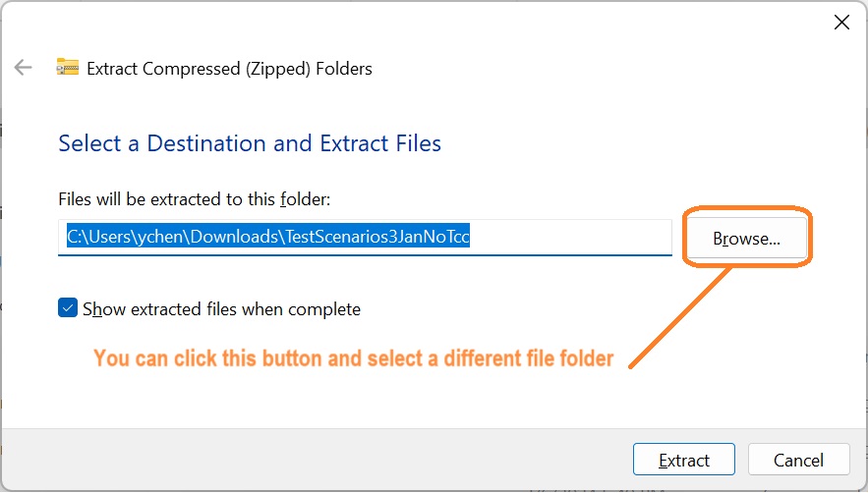Click the orange callout line pointing to Browse
Image resolution: width=868 pixels, height=493 pixels.
pyautogui.click(x=680, y=319)
